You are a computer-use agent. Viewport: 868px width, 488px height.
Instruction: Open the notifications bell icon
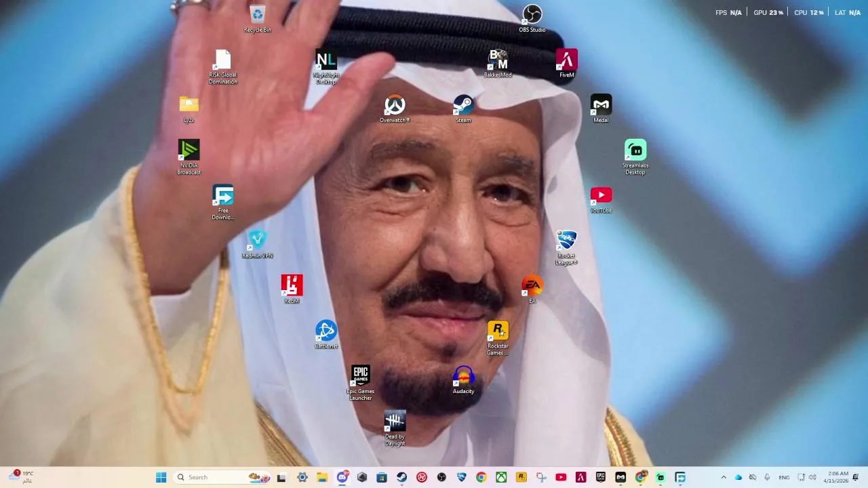(856, 477)
